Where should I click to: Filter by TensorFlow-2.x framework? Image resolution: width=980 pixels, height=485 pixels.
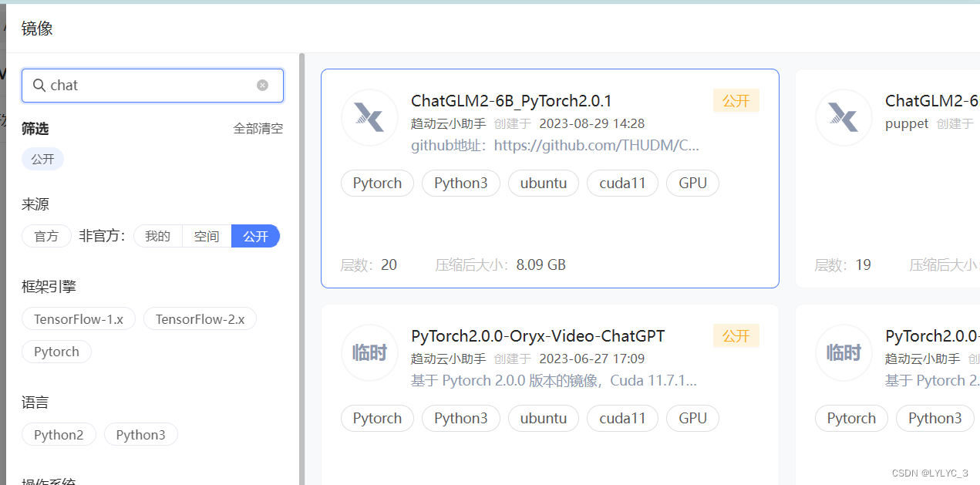tap(200, 319)
